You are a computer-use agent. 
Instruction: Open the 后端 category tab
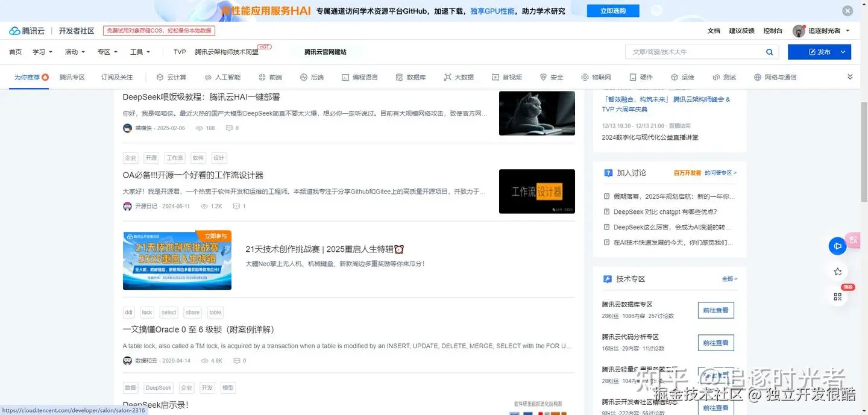tap(312, 77)
